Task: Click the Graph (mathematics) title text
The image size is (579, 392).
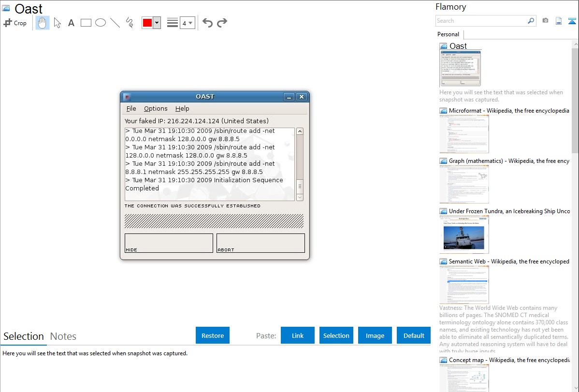Action: click(x=509, y=161)
